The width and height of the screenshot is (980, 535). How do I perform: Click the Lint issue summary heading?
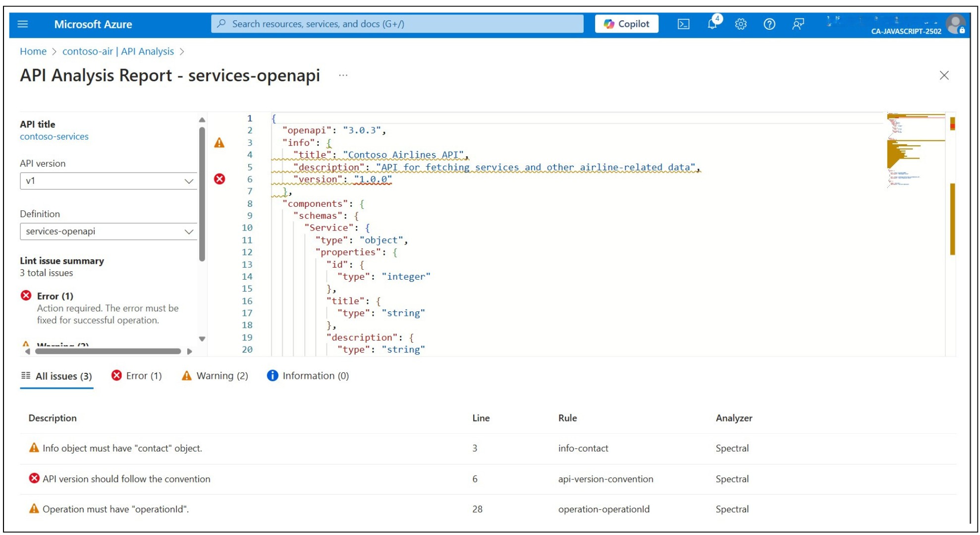62,261
